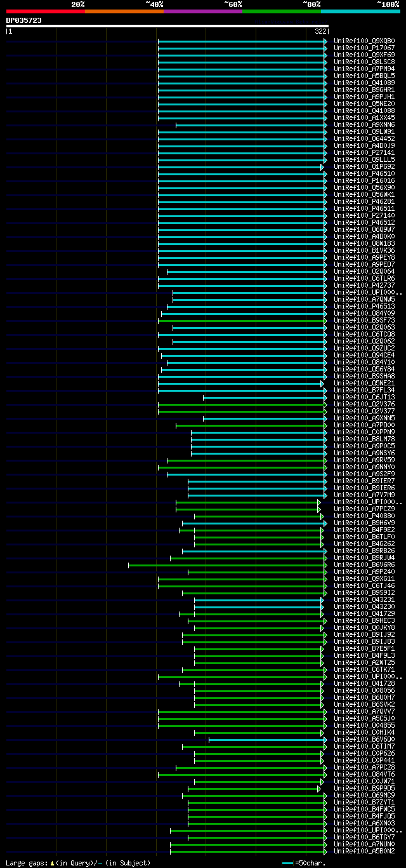Select the UniRef100_B6V6Q0 entry
This screenshot has height=868, width=406.
click(364, 739)
